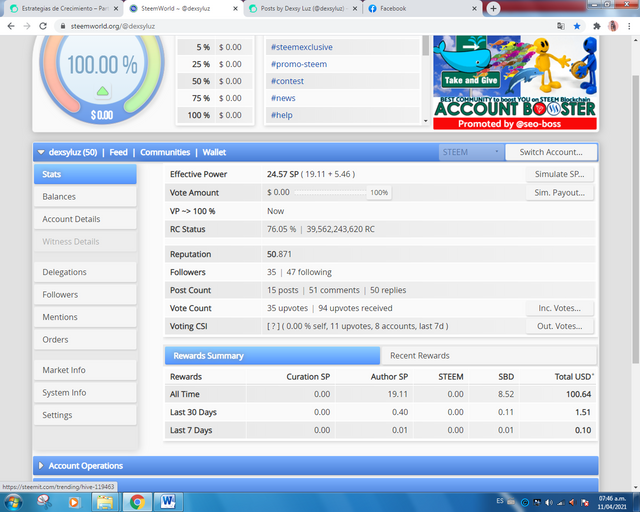
Task: Open the Chrome extensions puzzle icon
Action: (597, 26)
